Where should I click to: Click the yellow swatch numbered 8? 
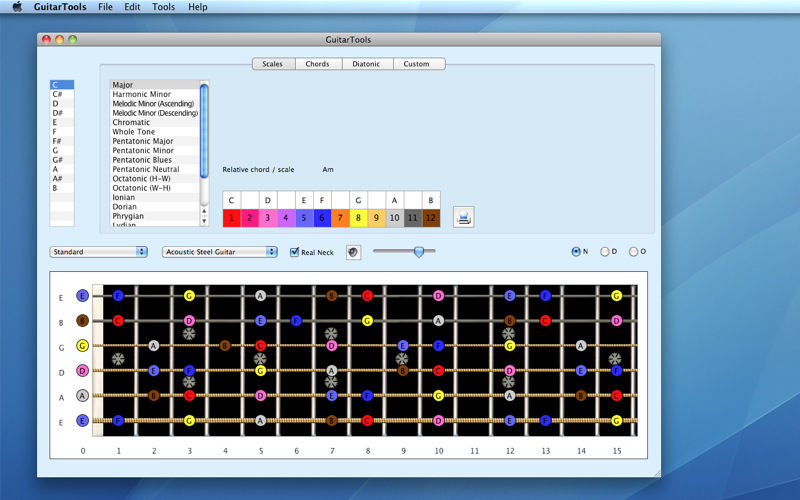click(x=358, y=218)
